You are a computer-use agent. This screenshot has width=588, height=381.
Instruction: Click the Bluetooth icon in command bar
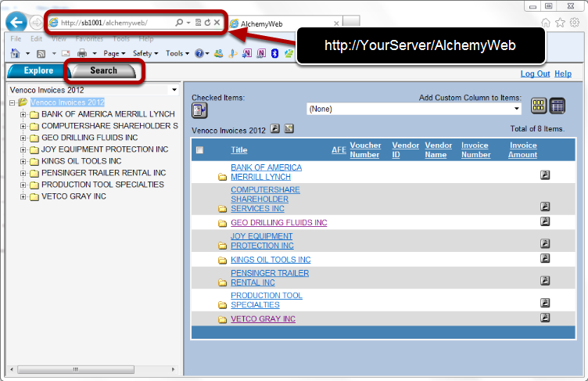[274, 53]
